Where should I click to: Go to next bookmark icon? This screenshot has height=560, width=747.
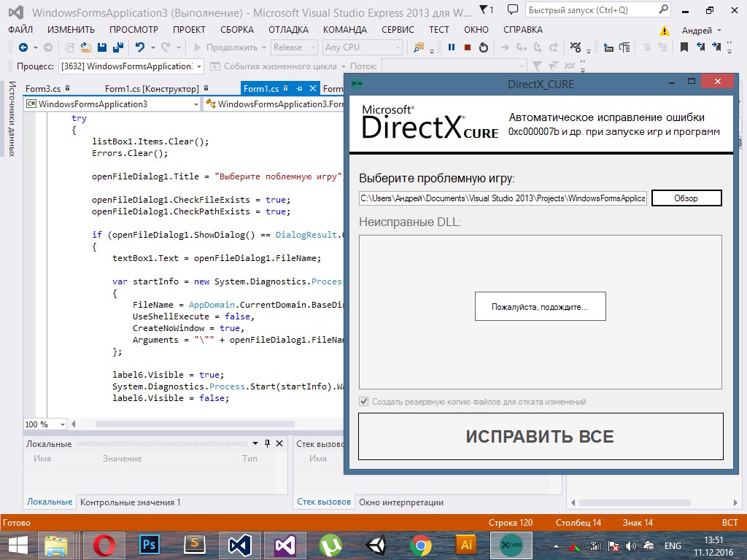[716, 47]
